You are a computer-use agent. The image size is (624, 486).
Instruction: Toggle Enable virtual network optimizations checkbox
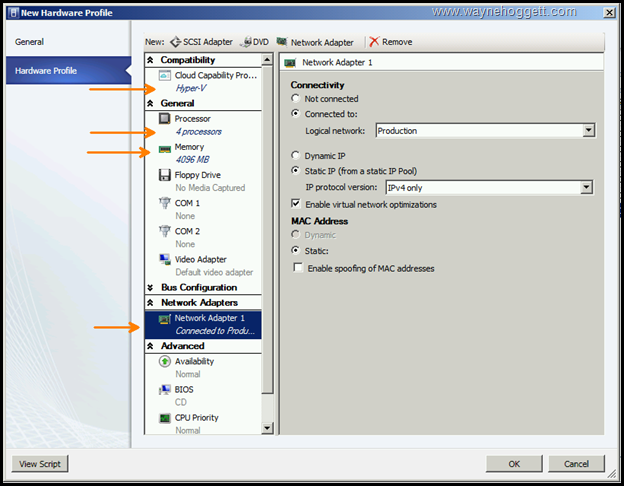pos(296,204)
